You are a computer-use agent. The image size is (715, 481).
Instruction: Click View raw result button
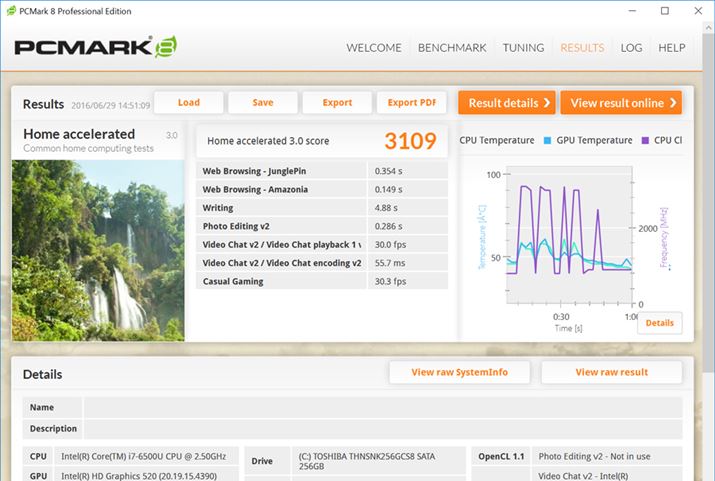tap(611, 372)
